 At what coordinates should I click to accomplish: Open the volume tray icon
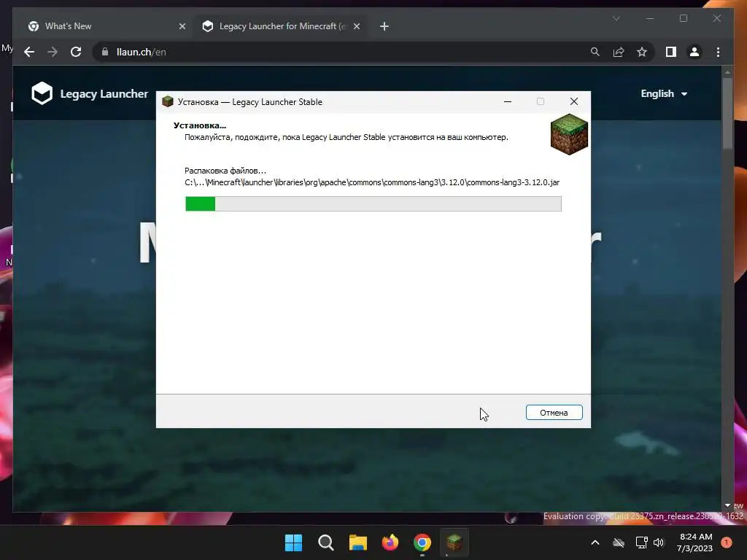click(659, 542)
